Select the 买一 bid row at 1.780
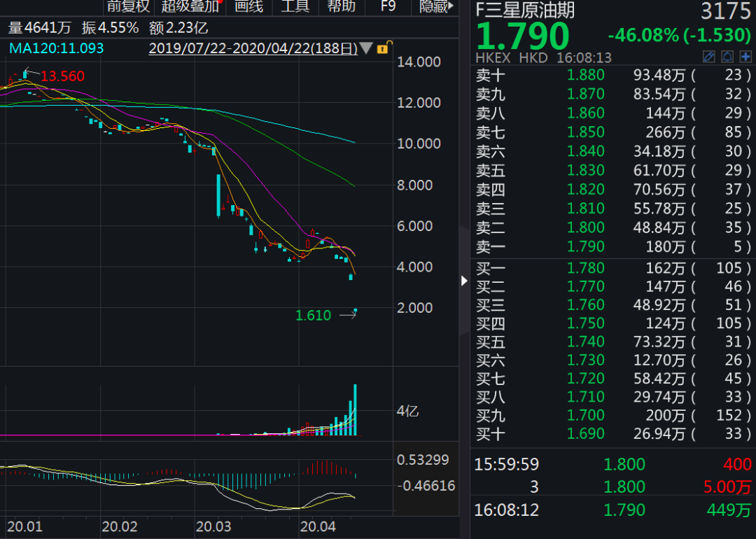The width and height of the screenshot is (756, 539). 612,268
